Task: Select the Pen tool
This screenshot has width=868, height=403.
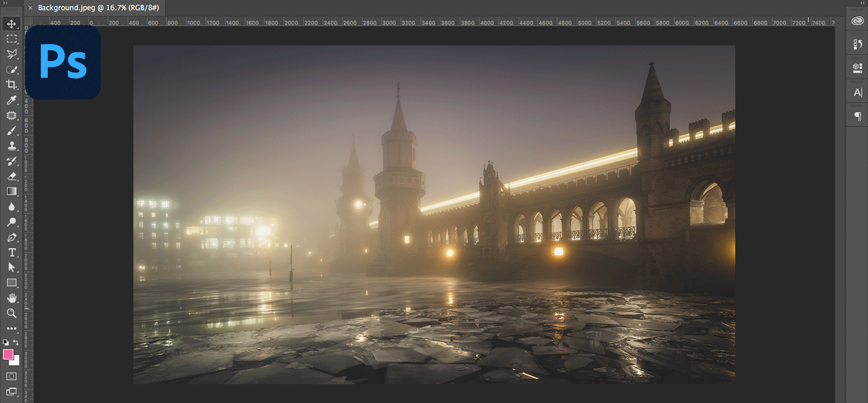Action: click(11, 237)
